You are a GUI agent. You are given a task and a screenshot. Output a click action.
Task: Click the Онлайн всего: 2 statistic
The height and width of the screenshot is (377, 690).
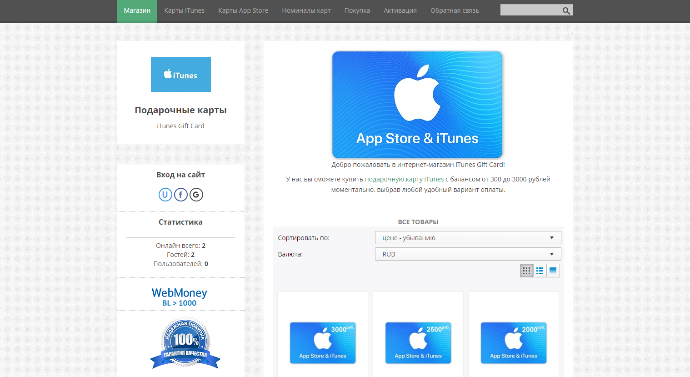click(x=181, y=245)
